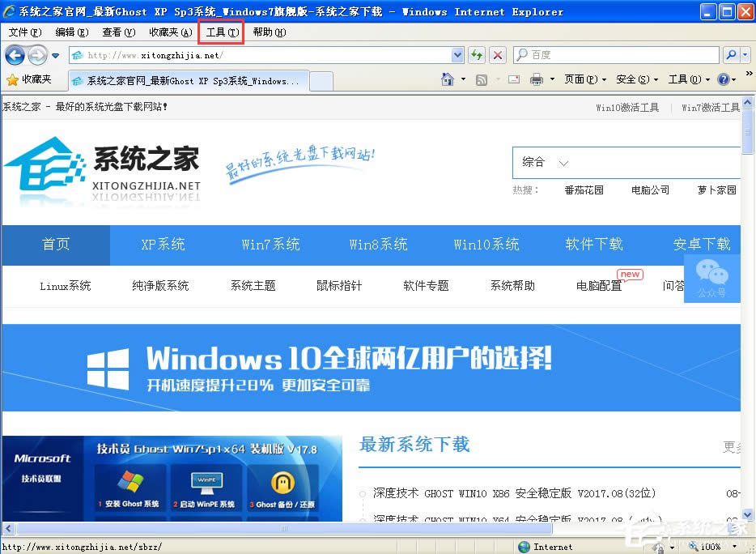Open the 工具(T) menu
The width and height of the screenshot is (756, 554).
[223, 32]
